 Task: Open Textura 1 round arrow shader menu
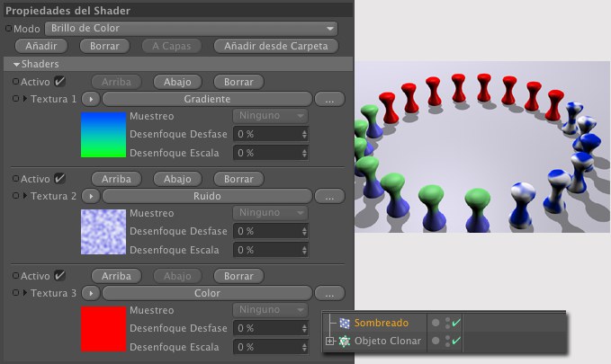point(91,99)
